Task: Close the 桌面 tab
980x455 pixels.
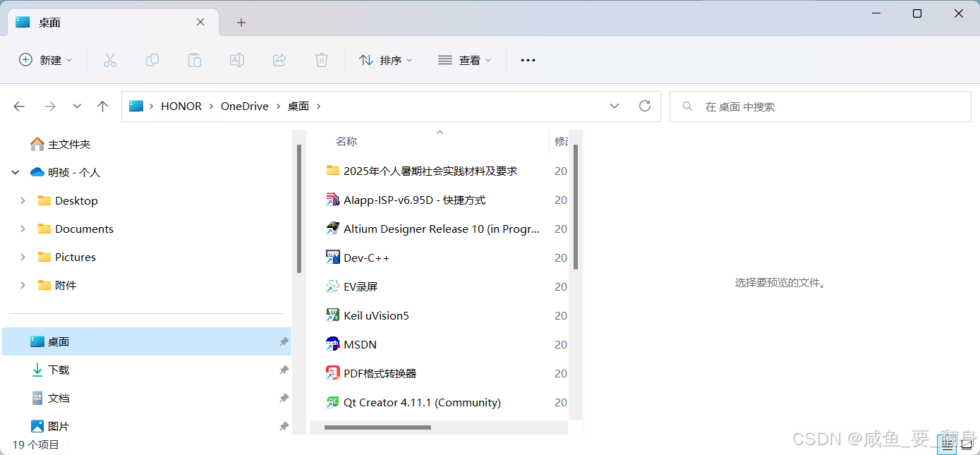Action: click(200, 22)
